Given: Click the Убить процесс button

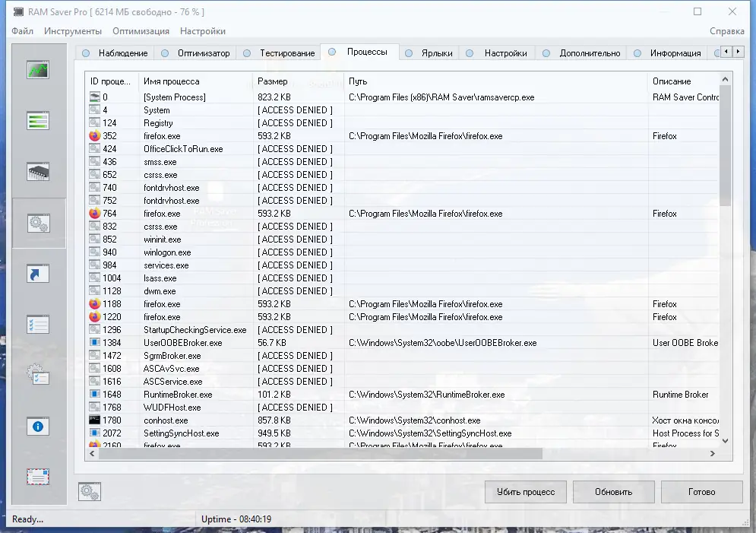Looking at the screenshot, I should [x=524, y=492].
